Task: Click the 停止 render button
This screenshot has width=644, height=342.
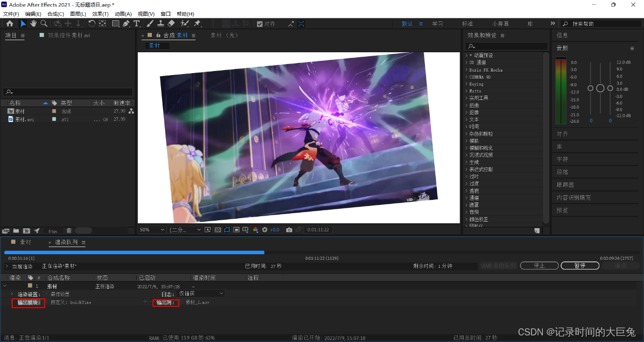Action: (x=539, y=265)
